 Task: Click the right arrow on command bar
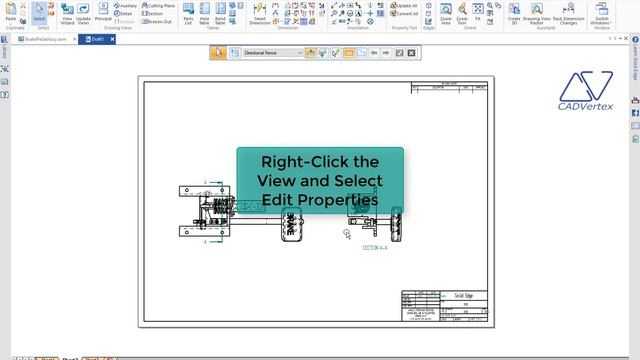[386, 53]
